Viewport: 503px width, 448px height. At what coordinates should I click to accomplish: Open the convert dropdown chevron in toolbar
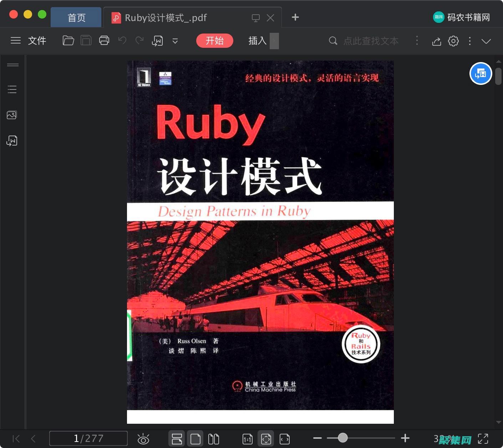[x=175, y=41]
